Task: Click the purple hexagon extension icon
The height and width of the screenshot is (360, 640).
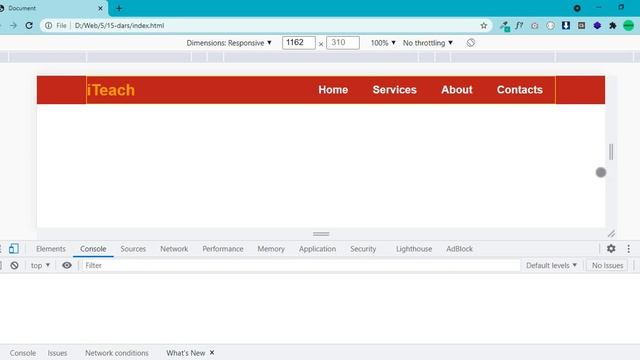Action: [x=597, y=25]
